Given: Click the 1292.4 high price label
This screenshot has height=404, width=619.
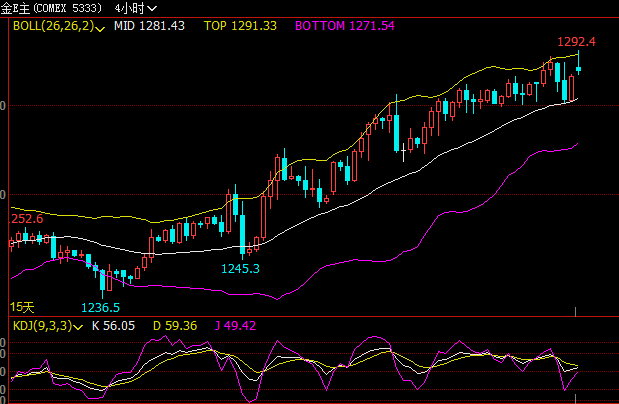Looking at the screenshot, I should point(576,42).
